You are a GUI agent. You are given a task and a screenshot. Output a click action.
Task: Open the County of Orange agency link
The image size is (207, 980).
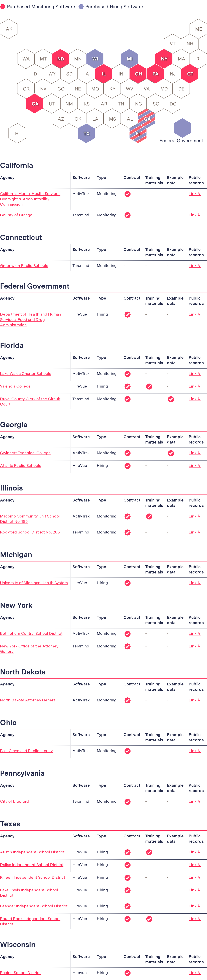(x=16, y=215)
